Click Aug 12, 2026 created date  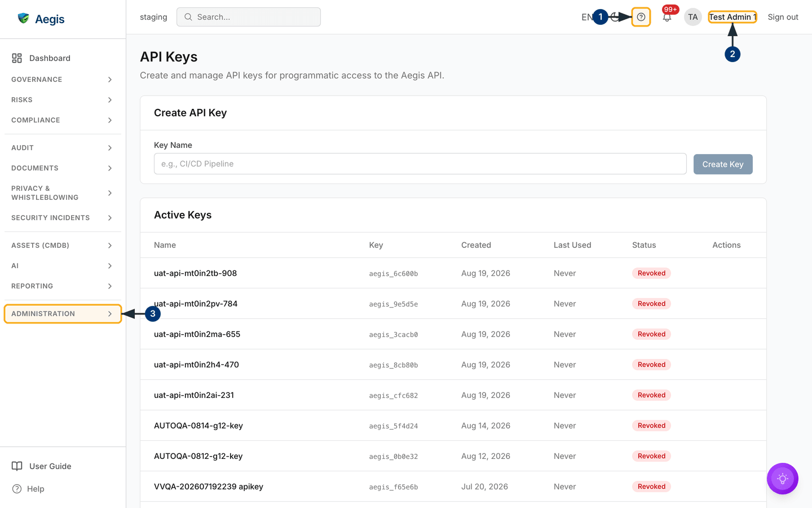coord(486,456)
